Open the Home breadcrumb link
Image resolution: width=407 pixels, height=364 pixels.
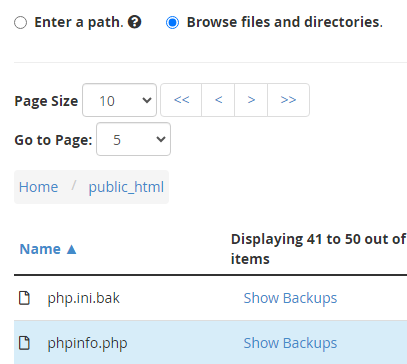[38, 187]
